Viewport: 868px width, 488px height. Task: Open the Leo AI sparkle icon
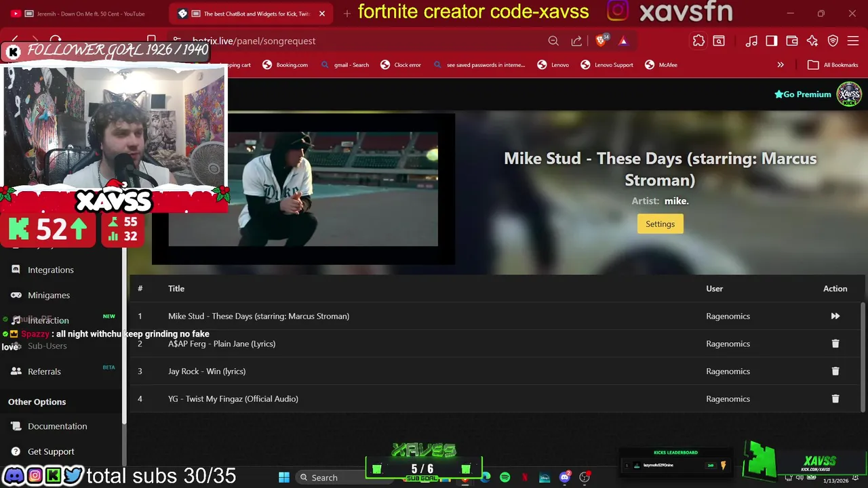click(812, 41)
